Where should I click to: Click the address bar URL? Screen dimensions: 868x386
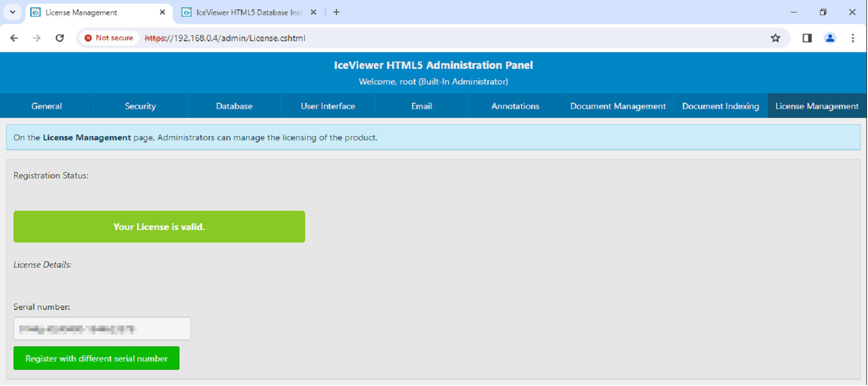click(225, 38)
